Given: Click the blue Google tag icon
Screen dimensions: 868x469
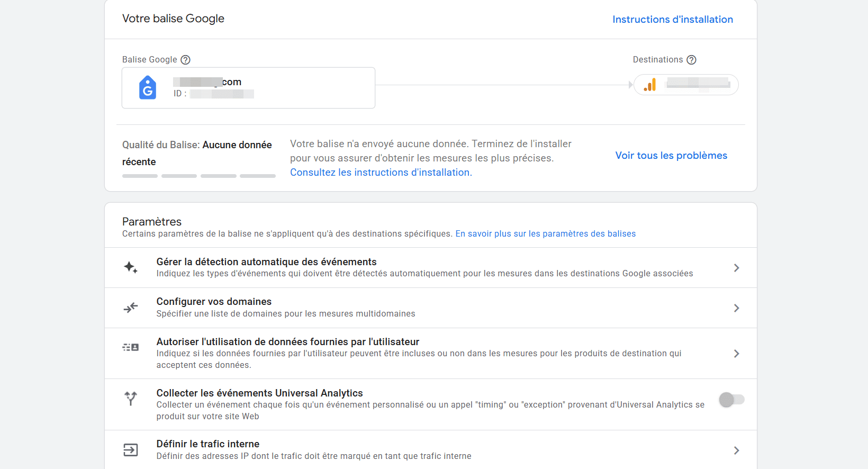Looking at the screenshot, I should (x=148, y=87).
